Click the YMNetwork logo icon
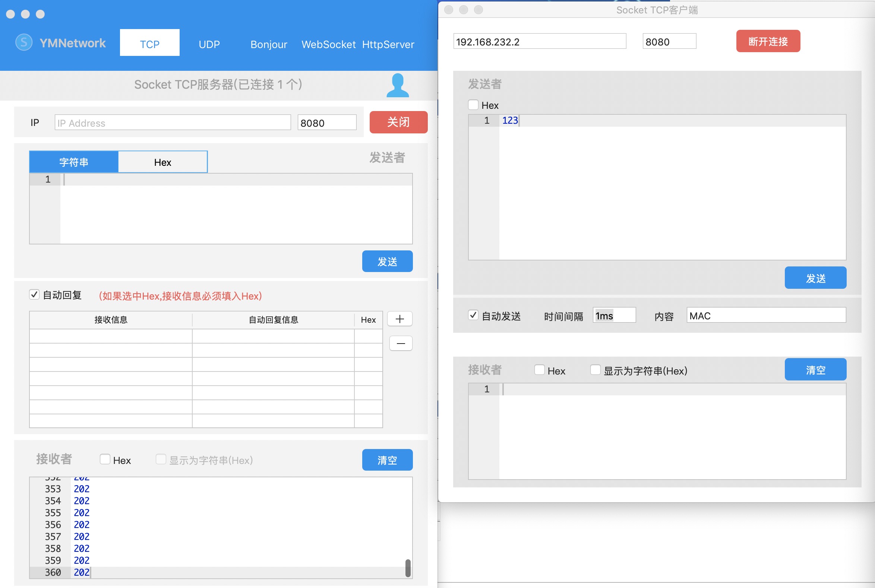The height and width of the screenshot is (588, 875). coord(23,42)
